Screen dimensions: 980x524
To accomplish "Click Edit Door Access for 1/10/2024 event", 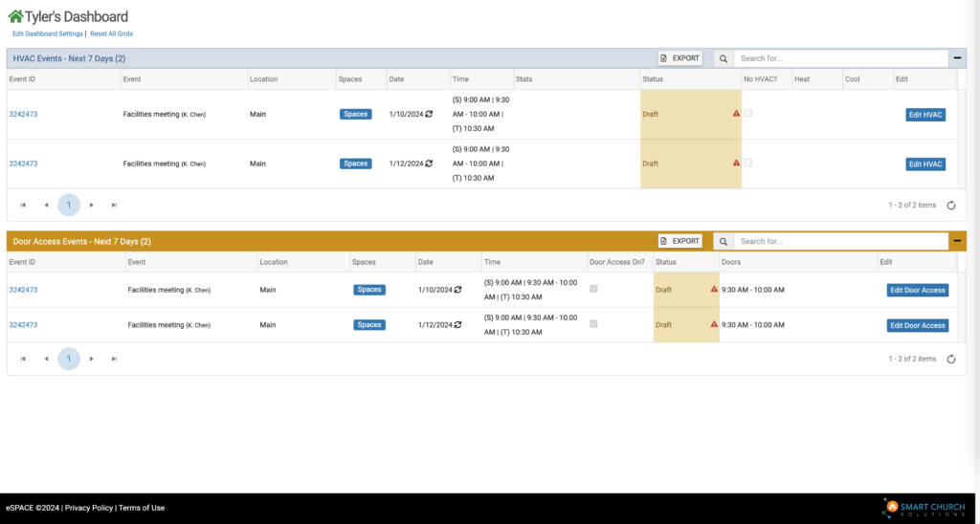I will (918, 291).
